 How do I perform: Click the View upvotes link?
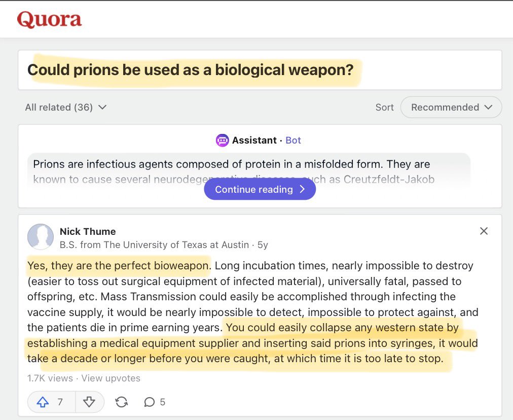[111, 378]
